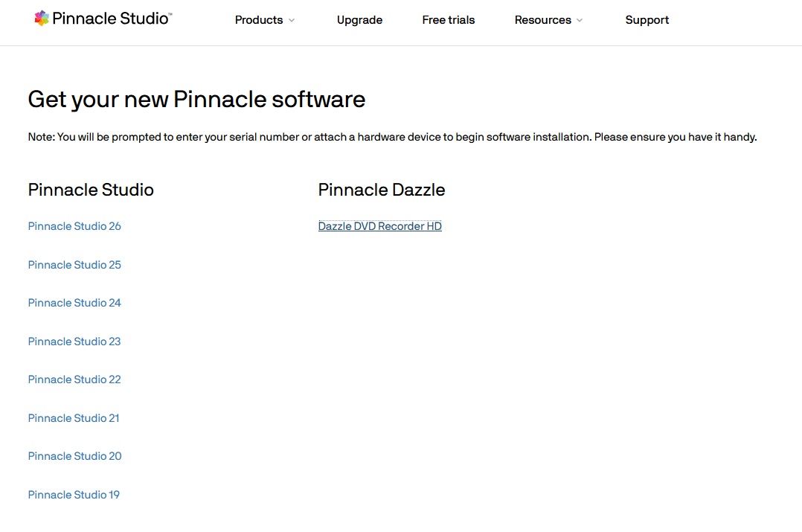
Task: Click the serial number note text
Action: click(x=392, y=137)
